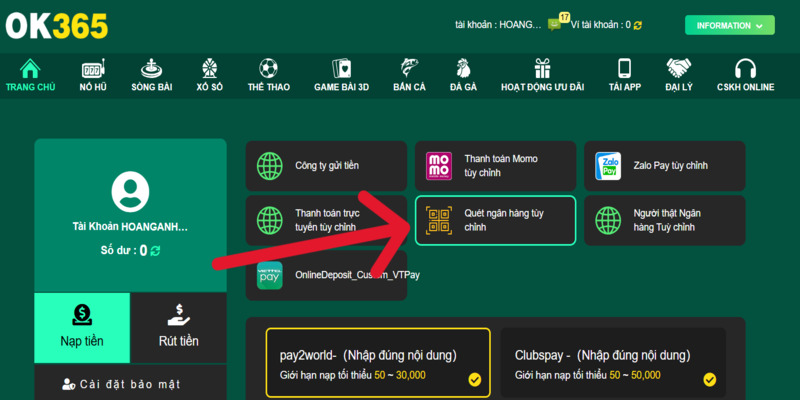Open the NỔ HŨ slot machine icon
This screenshot has width=800, height=400.
tap(93, 69)
